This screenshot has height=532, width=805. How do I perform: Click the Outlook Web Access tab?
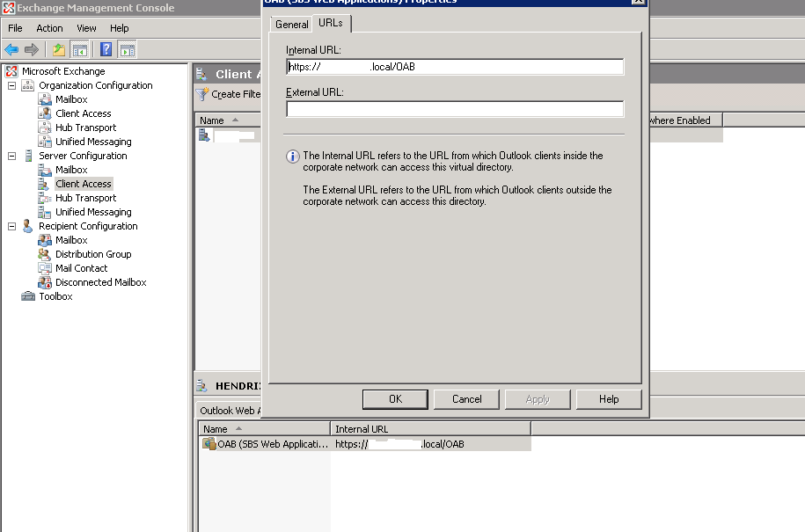coord(231,411)
